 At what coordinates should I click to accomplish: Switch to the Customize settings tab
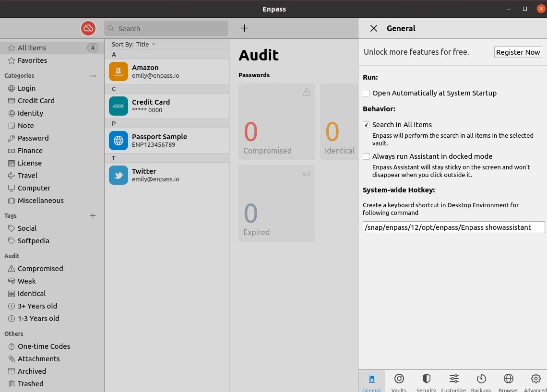pos(453,382)
